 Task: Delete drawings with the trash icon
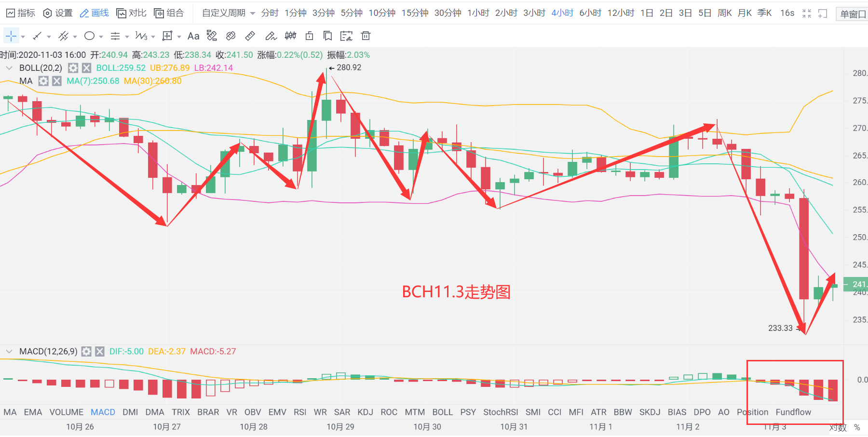tap(366, 36)
